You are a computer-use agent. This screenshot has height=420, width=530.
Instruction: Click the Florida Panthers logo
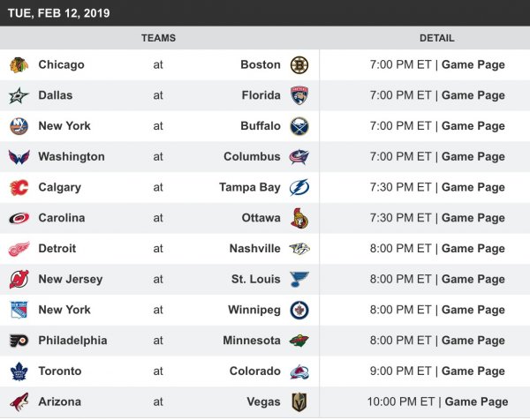pyautogui.click(x=299, y=95)
